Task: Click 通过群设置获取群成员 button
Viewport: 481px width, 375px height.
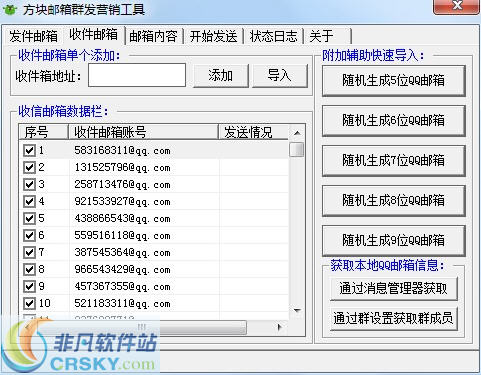Action: click(393, 318)
